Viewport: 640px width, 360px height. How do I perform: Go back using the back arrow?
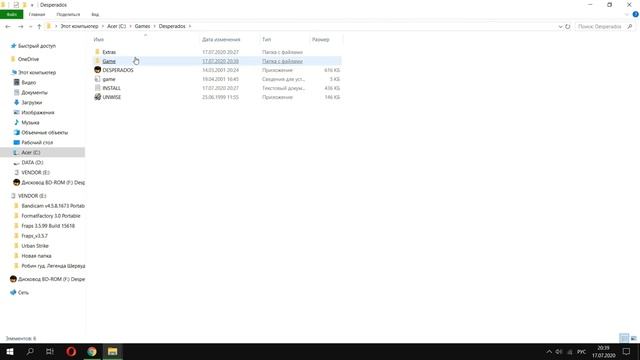click(x=8, y=27)
